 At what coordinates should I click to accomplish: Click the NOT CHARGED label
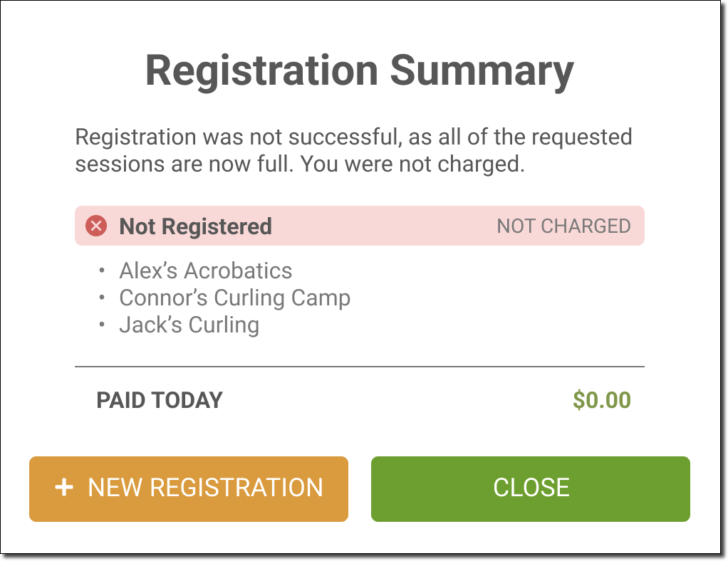[x=563, y=226]
